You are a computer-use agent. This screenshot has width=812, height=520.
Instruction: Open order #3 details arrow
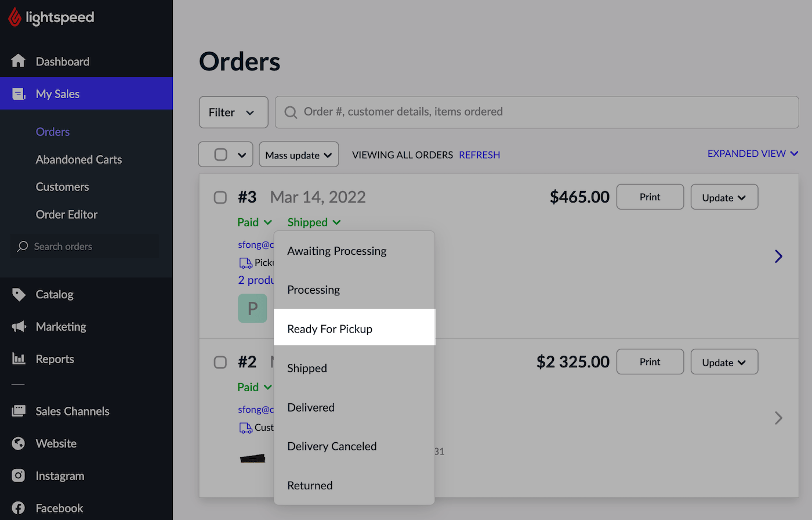(x=778, y=257)
